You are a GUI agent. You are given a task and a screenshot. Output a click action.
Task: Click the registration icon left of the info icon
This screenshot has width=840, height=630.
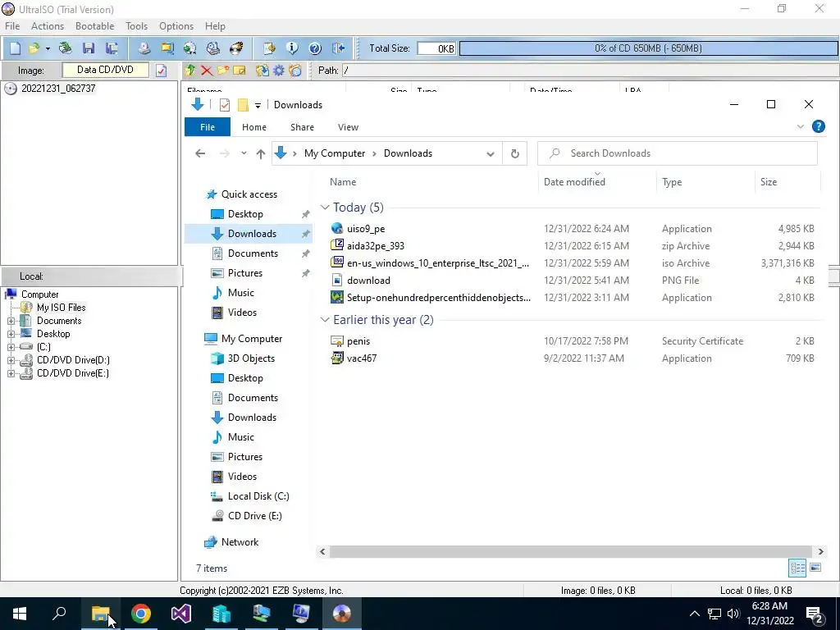269,48
